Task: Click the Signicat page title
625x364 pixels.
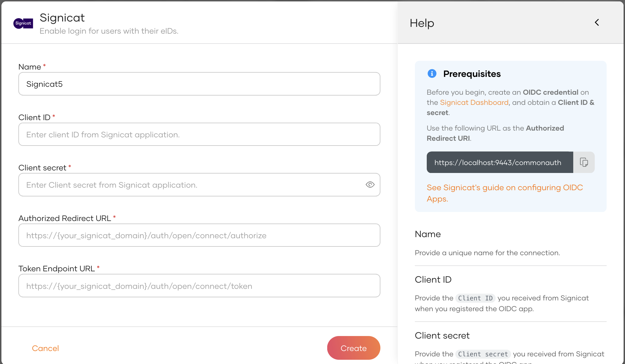Action: pos(62,18)
